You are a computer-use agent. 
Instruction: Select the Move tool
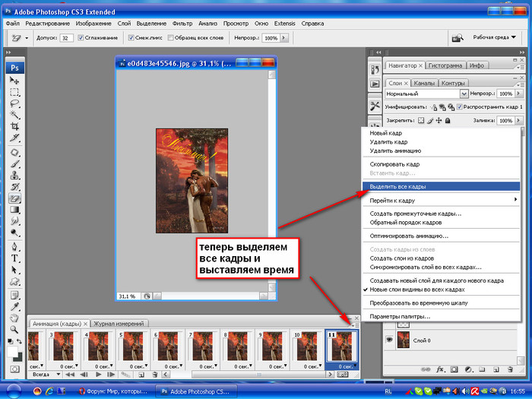pyautogui.click(x=14, y=81)
